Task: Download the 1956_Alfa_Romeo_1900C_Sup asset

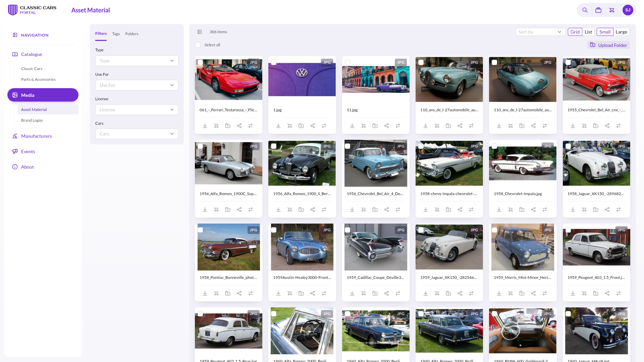Action: coord(205,209)
